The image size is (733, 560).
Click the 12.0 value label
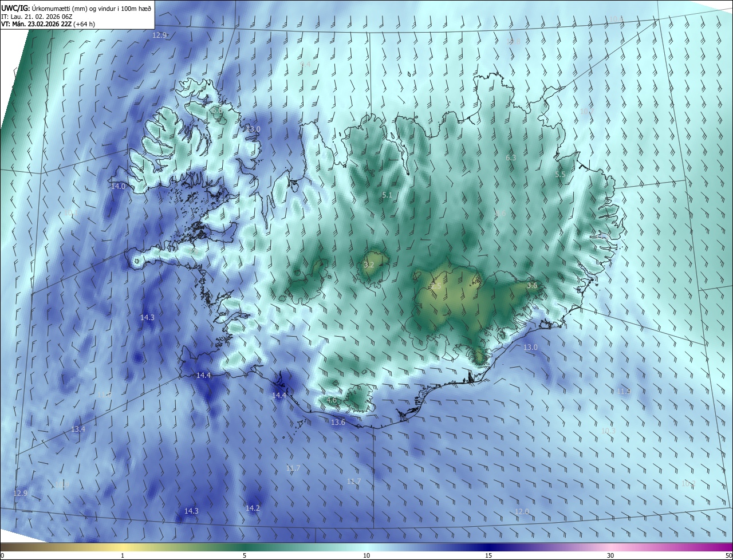522,512
